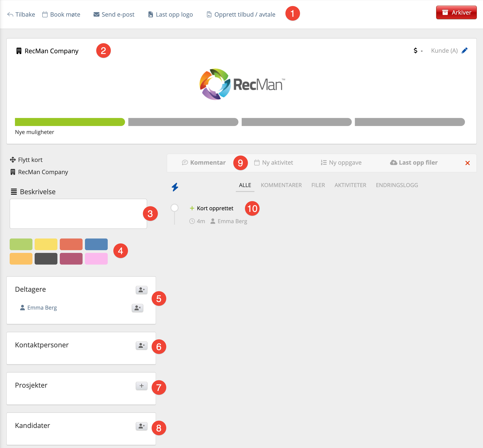
Task: Click the blue pencil edit icon
Action: 464,51
